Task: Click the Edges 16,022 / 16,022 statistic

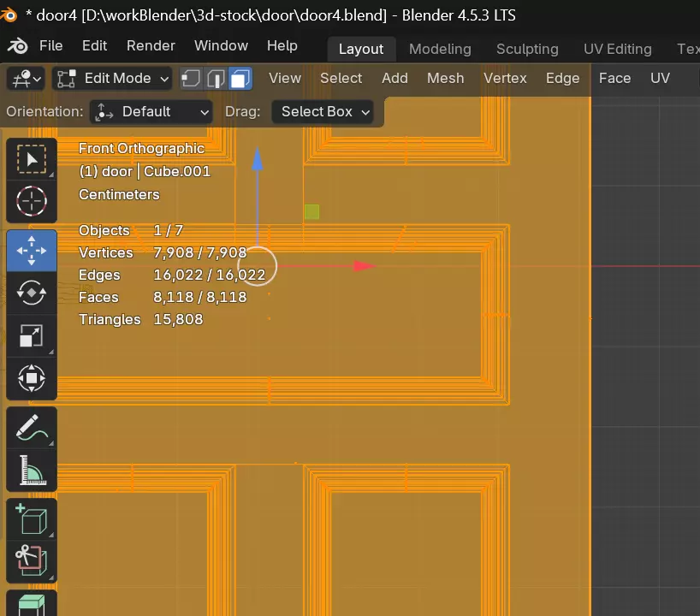Action: [x=172, y=275]
